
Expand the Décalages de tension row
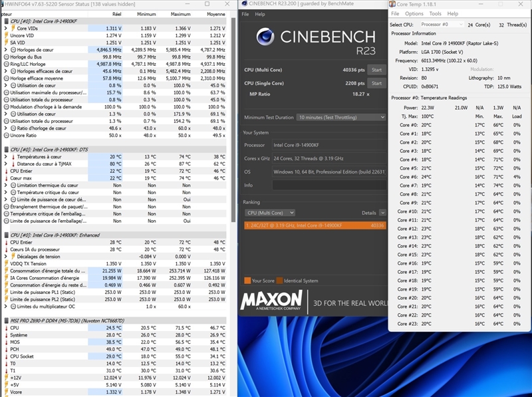[6, 256]
